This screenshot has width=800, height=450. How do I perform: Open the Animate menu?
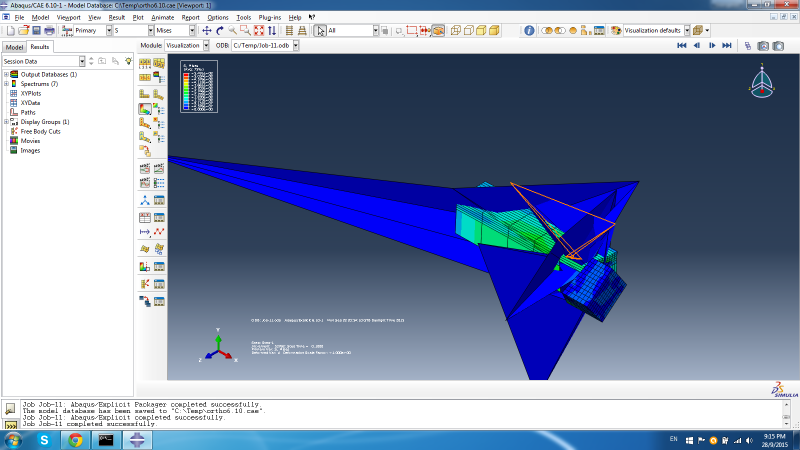(x=163, y=17)
